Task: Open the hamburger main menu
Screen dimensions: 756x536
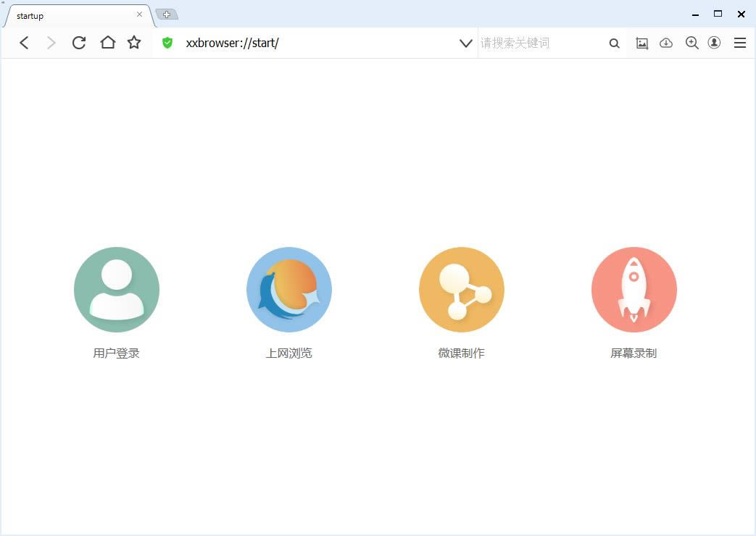Action: 740,43
